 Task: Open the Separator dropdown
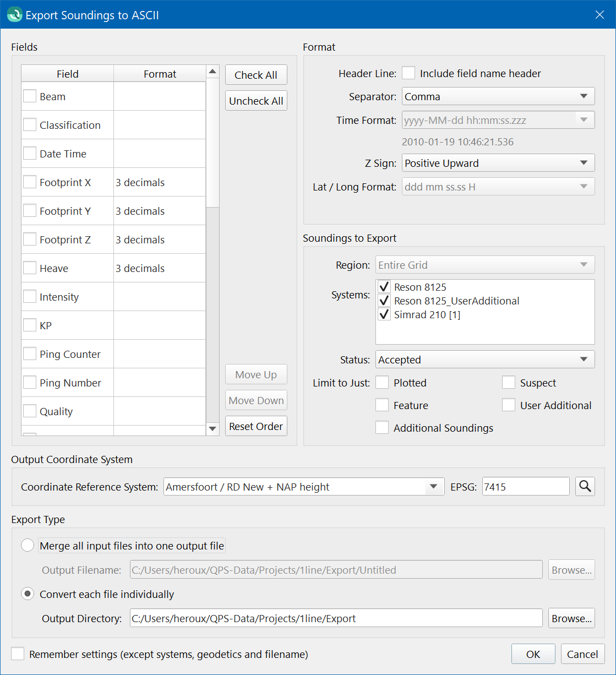(x=498, y=96)
